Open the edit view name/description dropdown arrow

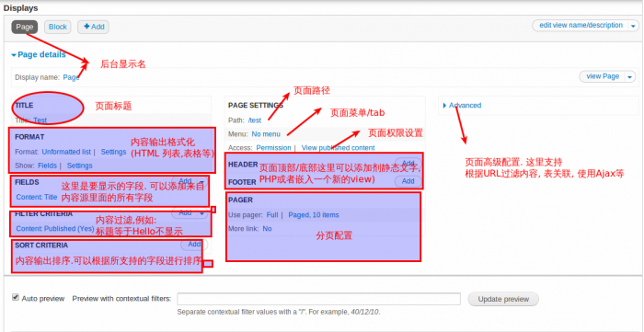(633, 26)
